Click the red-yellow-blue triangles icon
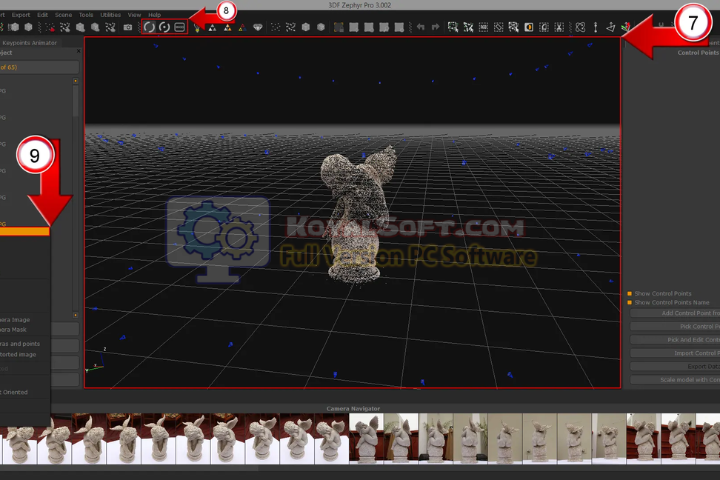Image resolution: width=720 pixels, height=480 pixels. pyautogui.click(x=242, y=28)
